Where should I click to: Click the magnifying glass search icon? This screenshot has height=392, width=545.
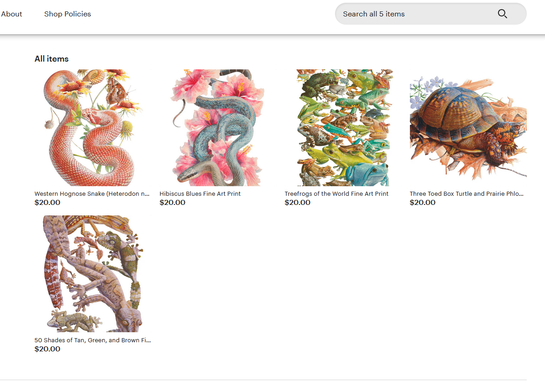[502, 14]
